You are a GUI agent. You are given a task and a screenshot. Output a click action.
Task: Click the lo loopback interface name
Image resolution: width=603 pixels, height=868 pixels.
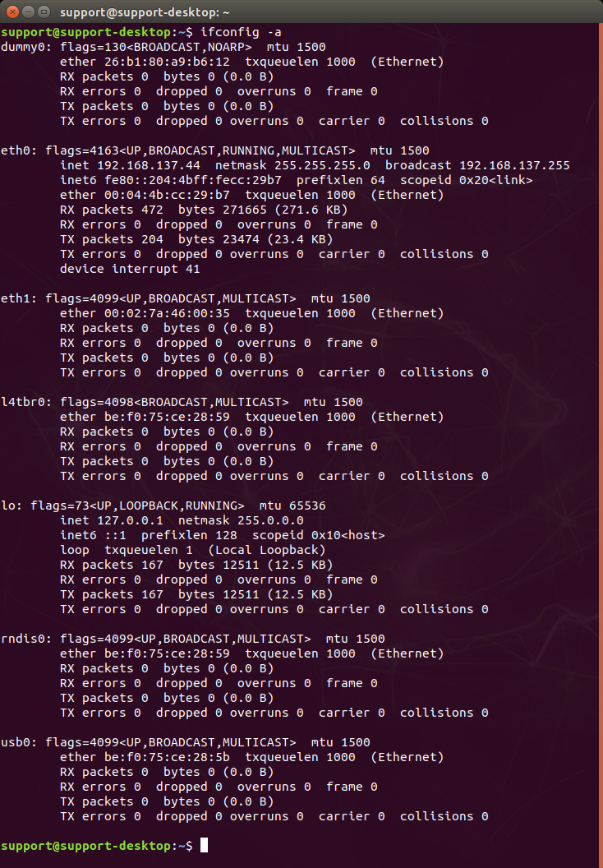tap(8, 506)
